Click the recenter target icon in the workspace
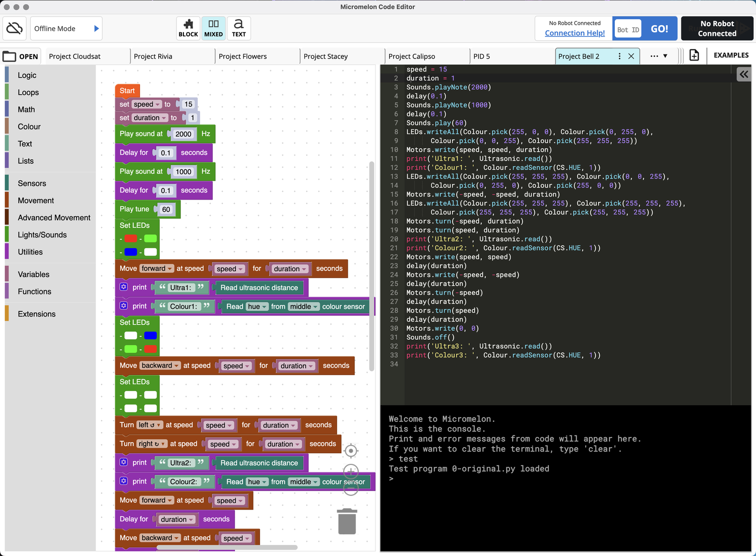The height and width of the screenshot is (556, 756). click(x=351, y=450)
